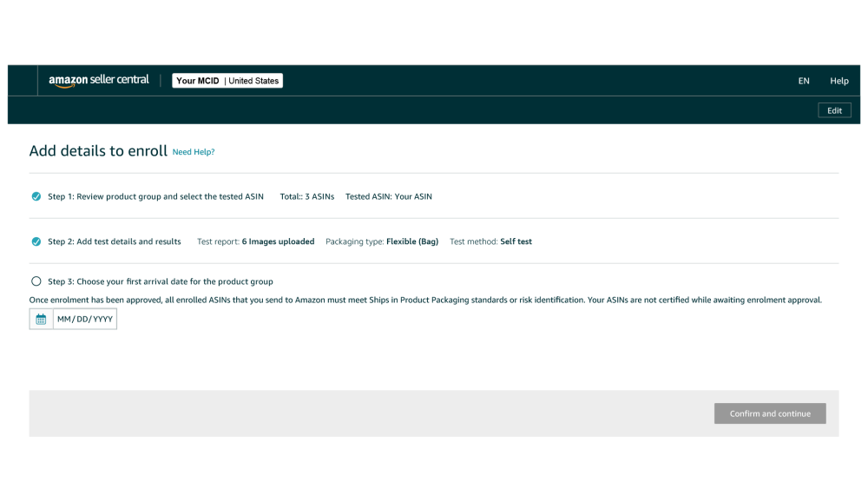Click Step 2: Add test details text
The height and width of the screenshot is (489, 868).
(114, 241)
